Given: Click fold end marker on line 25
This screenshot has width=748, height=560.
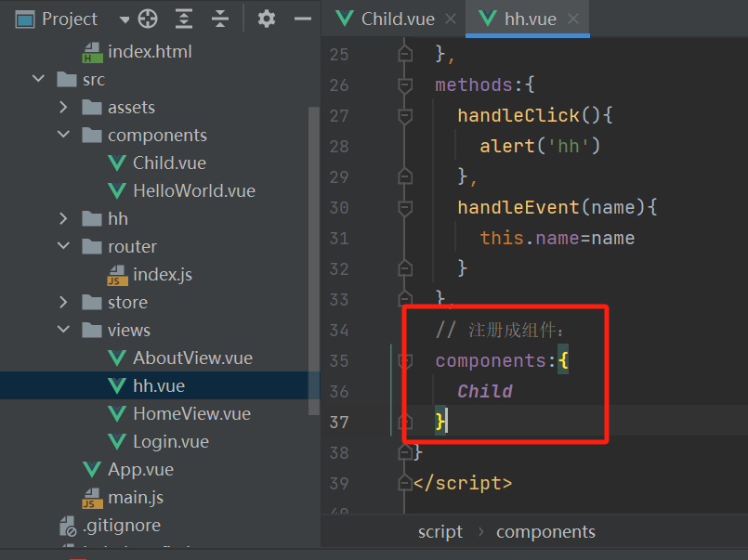Looking at the screenshot, I should click(x=405, y=55).
